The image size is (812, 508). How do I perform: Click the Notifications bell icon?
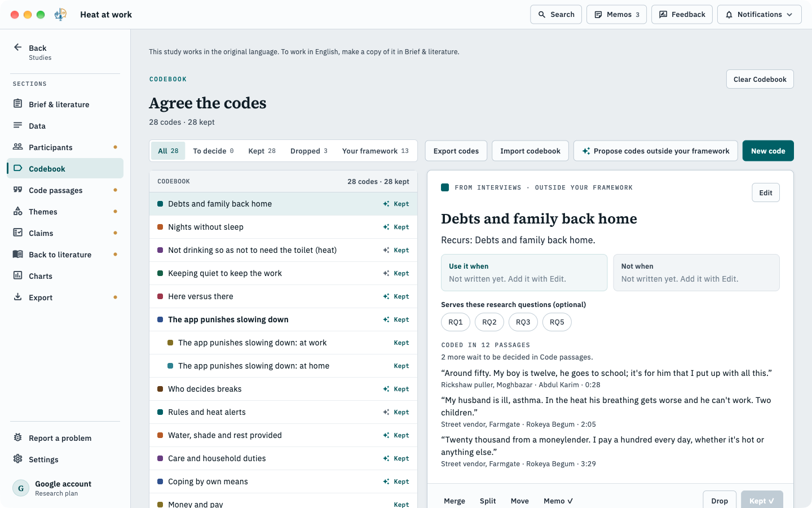pyautogui.click(x=729, y=15)
